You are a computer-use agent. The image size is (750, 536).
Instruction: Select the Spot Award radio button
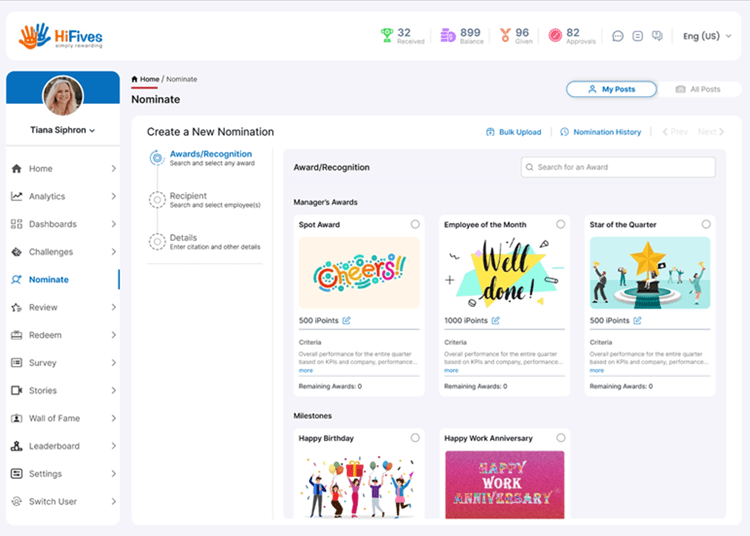pos(415,225)
